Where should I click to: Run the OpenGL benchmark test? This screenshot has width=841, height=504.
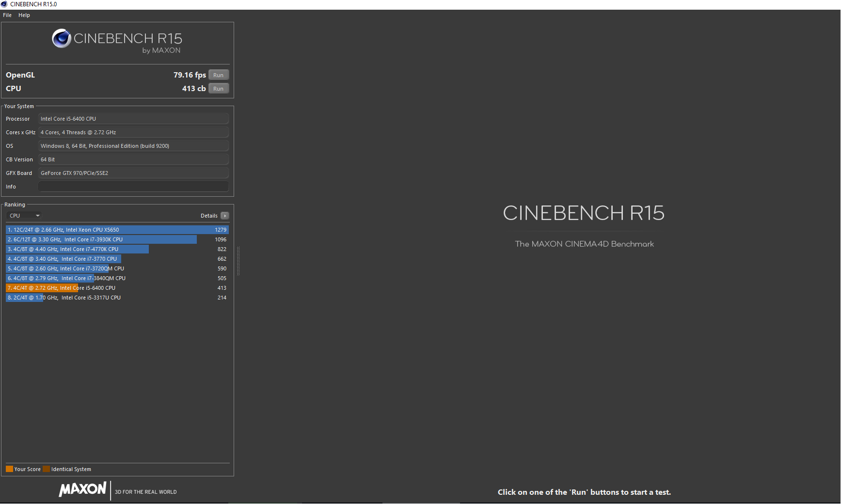point(219,75)
